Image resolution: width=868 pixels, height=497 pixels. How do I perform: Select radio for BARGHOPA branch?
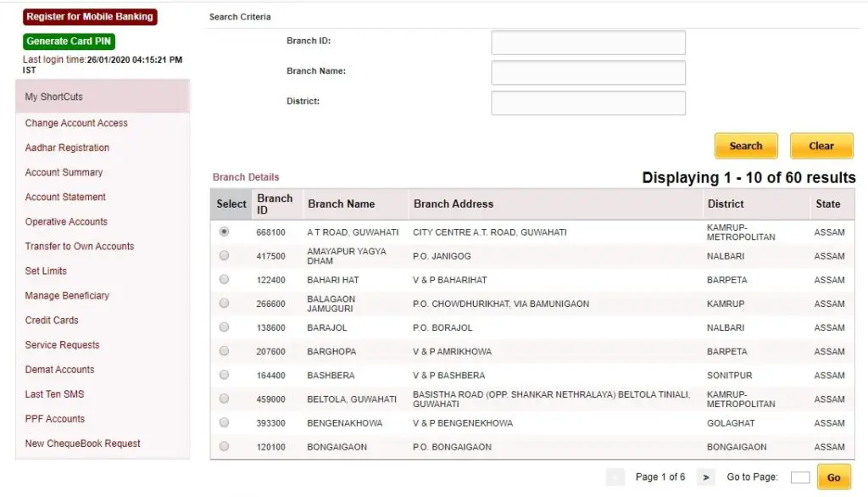[224, 351]
